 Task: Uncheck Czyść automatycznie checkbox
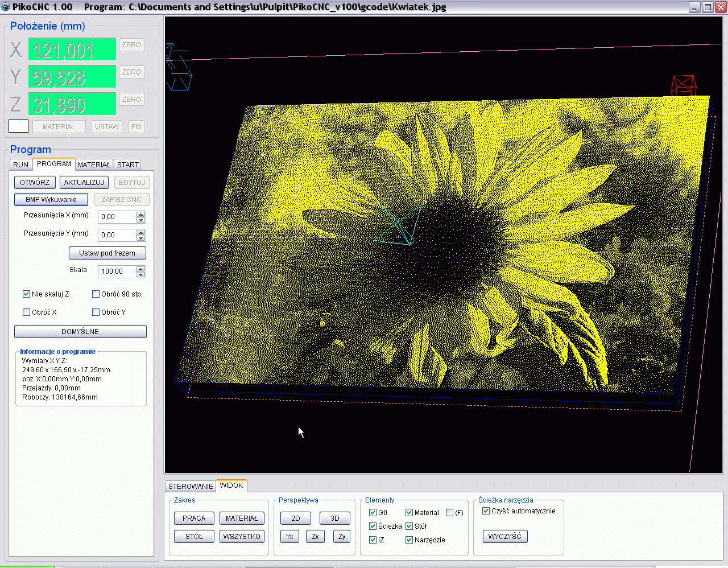pyautogui.click(x=486, y=511)
